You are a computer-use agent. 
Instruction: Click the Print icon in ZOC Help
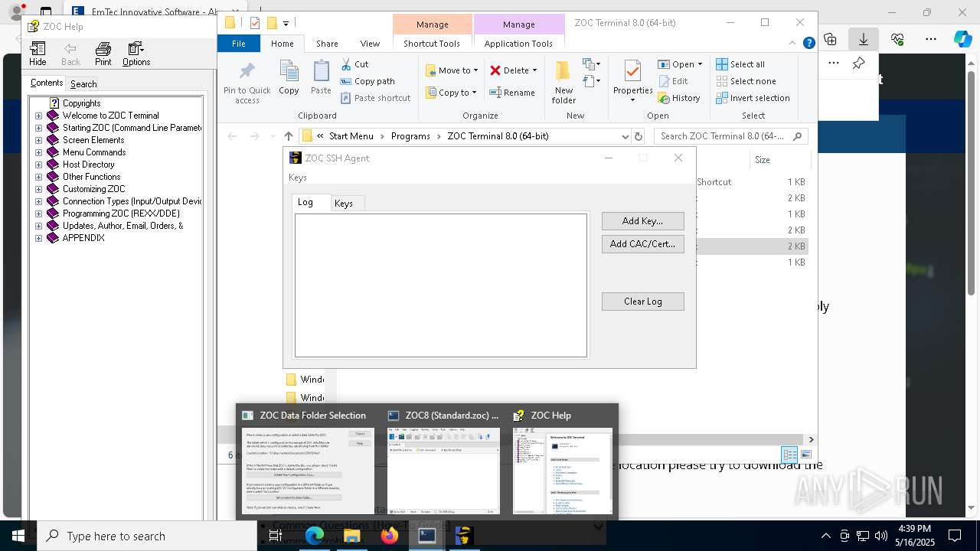[x=103, y=54]
